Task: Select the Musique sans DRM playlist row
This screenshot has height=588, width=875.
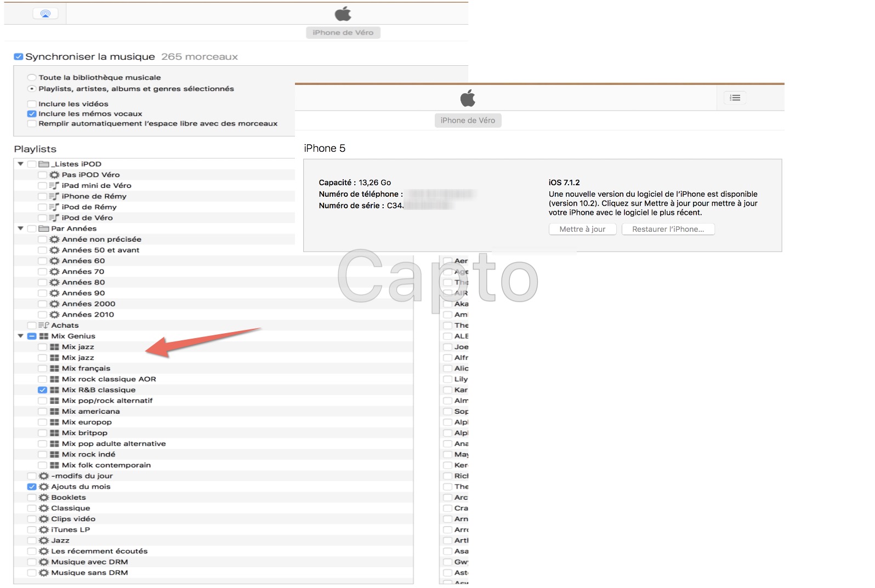Action: point(213,573)
